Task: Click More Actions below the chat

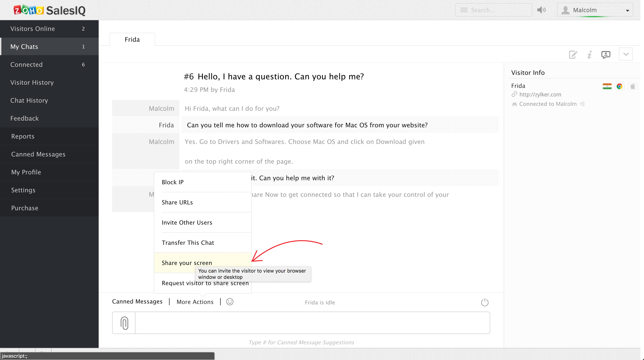Action: tap(195, 302)
